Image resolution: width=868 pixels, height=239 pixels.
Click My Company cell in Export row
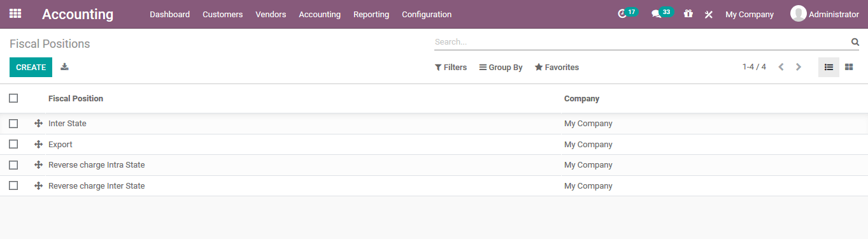click(588, 145)
